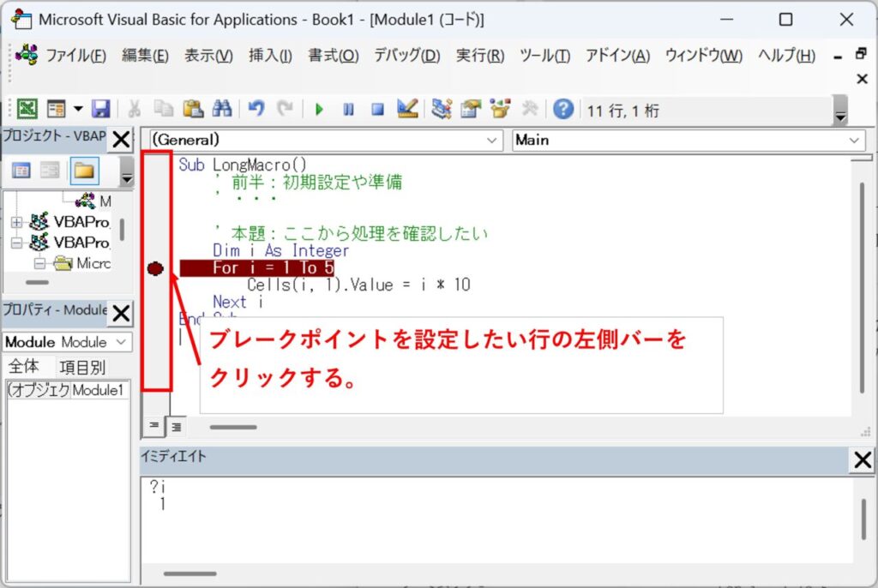Viewport: 878px width, 588px height.
Task: Save the workbook with the floppy disk icon
Action: pos(101,109)
